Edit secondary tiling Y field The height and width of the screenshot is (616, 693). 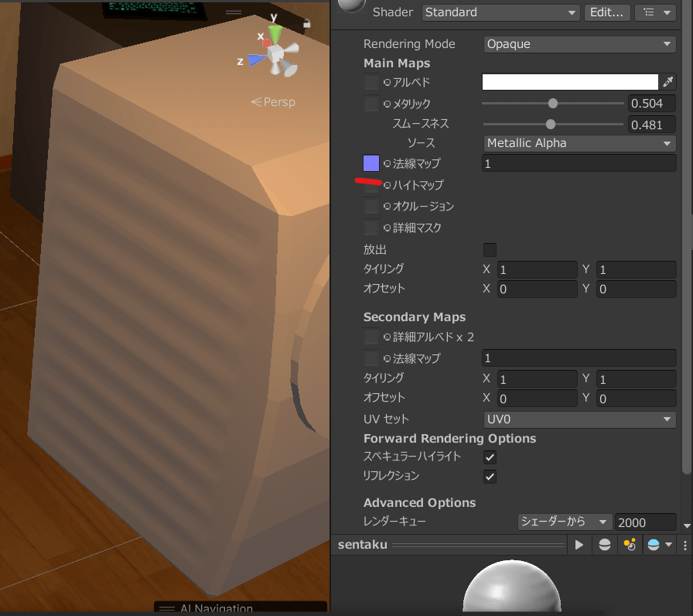tap(636, 379)
